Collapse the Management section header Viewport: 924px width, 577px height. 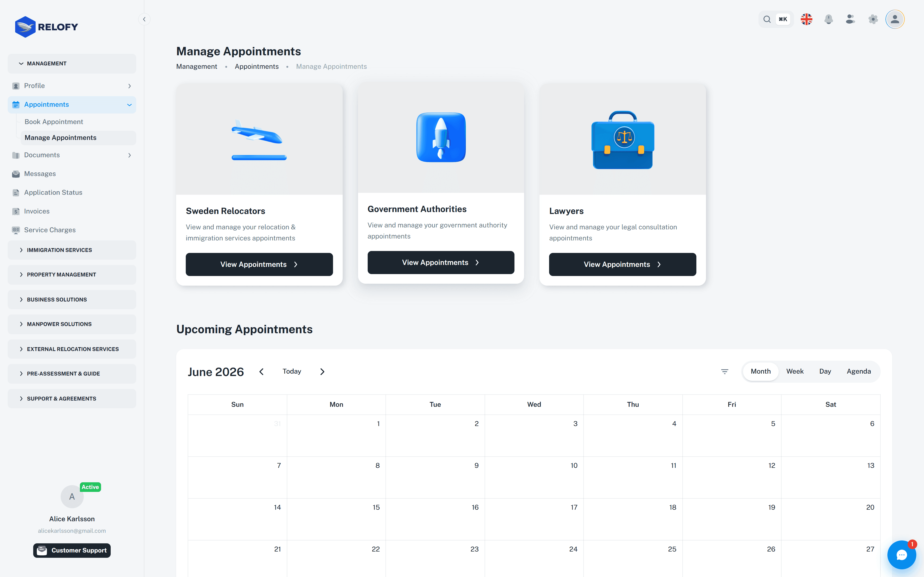[x=72, y=63]
